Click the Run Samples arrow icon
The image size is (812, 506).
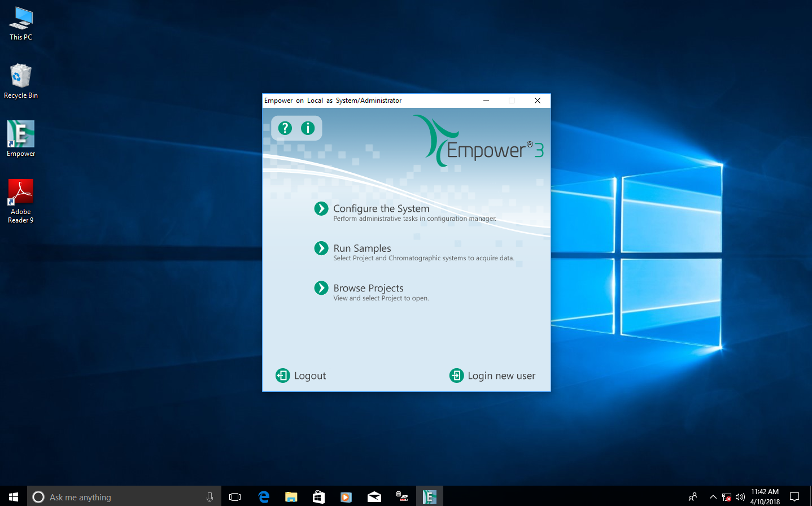click(x=321, y=248)
